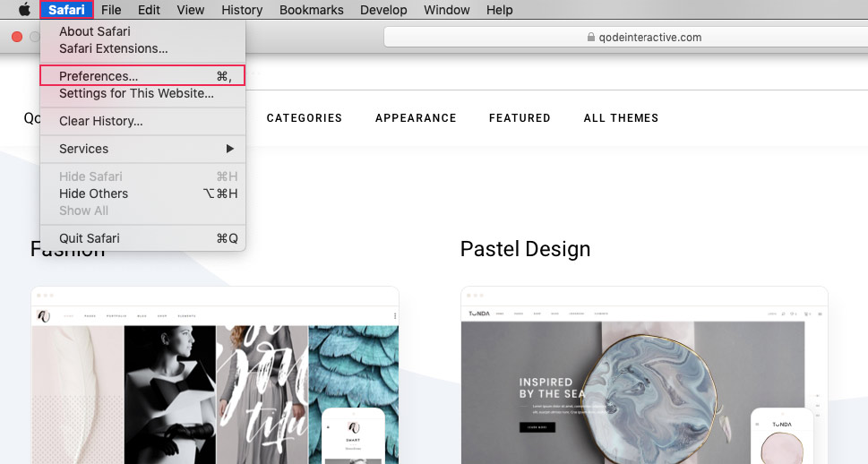Open the CATEGORIES navigation link
This screenshot has width=868, height=464.
coord(304,118)
